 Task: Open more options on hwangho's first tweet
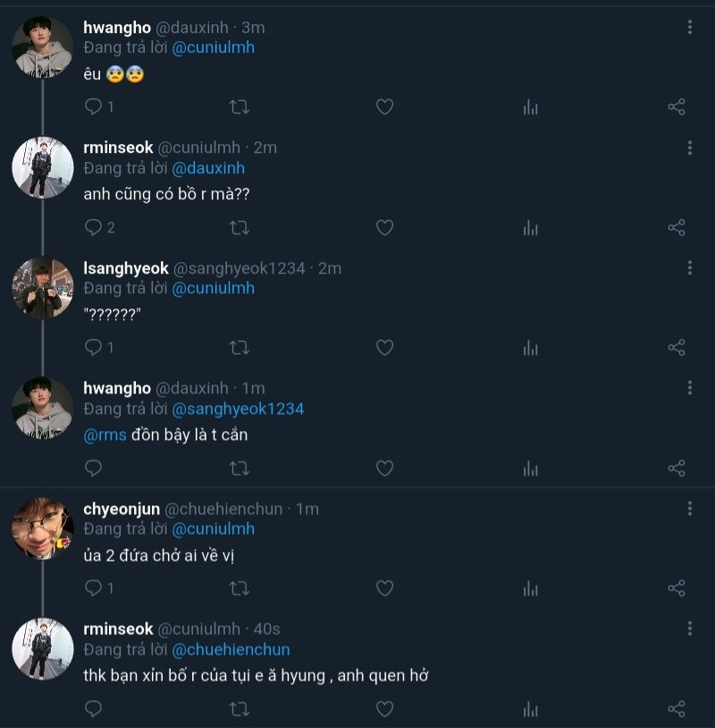tap(690, 28)
